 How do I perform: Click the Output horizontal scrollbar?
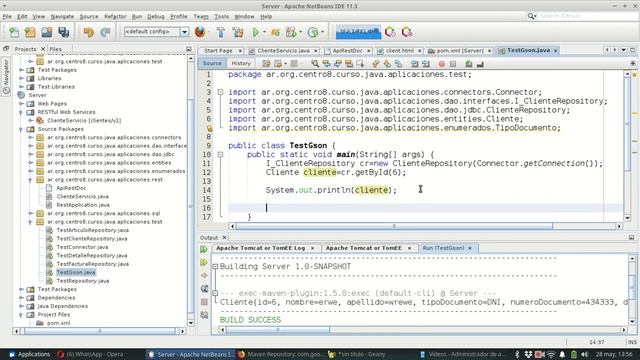click(278, 330)
